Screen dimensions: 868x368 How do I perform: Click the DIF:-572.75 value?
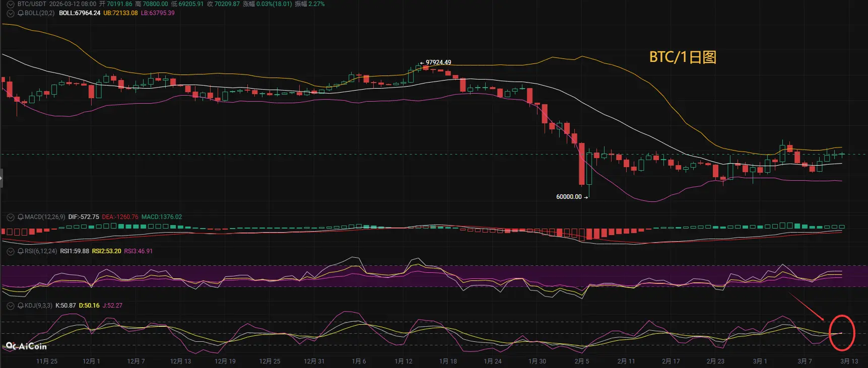pyautogui.click(x=84, y=217)
